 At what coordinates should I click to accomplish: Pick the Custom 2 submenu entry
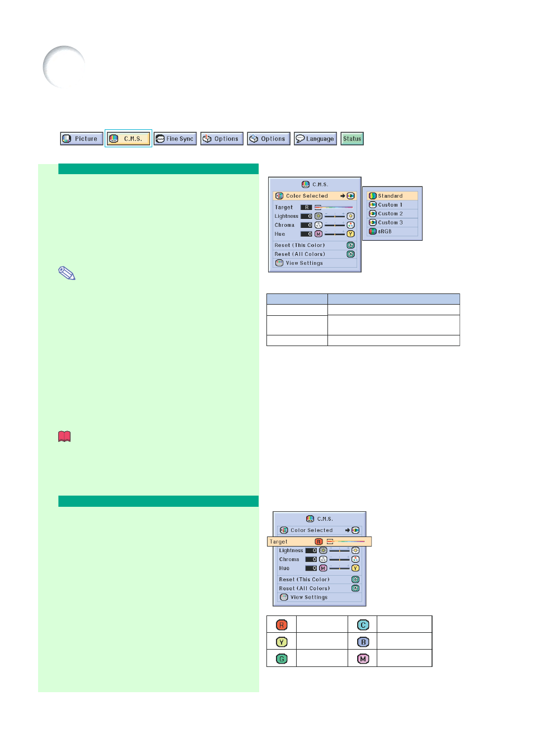pos(392,214)
